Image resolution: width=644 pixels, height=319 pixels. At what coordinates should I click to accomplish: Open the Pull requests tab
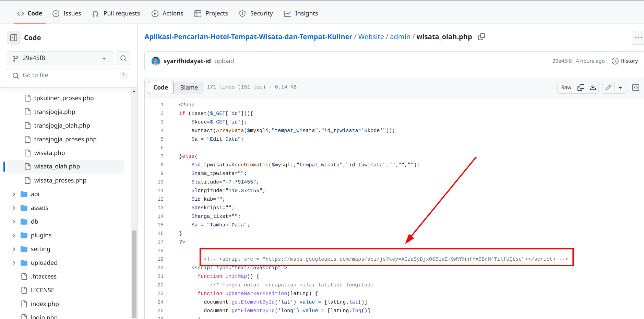(x=116, y=13)
